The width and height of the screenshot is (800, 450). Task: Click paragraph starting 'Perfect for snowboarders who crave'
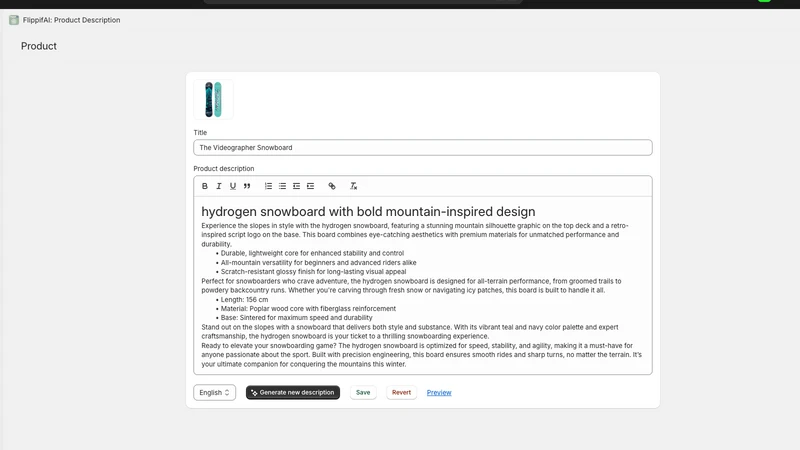coord(411,286)
